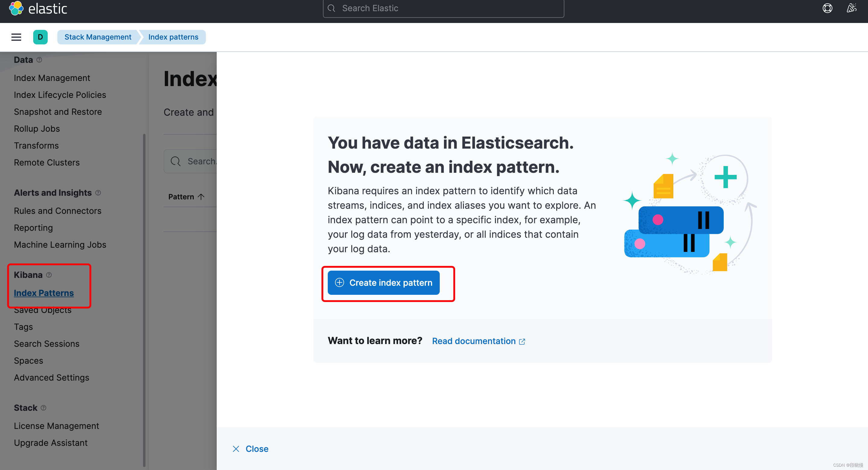Open Remote Clusters
The width and height of the screenshot is (868, 470).
click(x=46, y=163)
